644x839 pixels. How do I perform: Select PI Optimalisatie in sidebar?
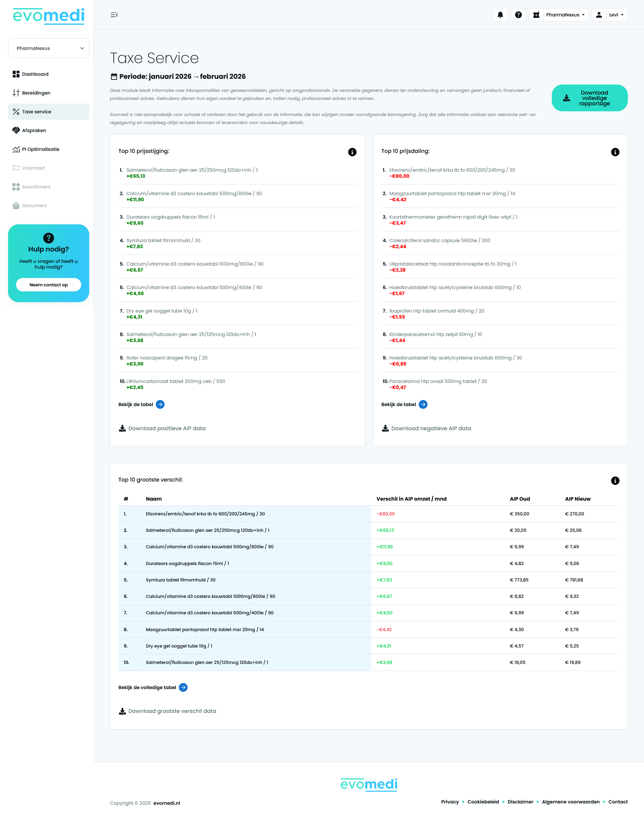41,150
